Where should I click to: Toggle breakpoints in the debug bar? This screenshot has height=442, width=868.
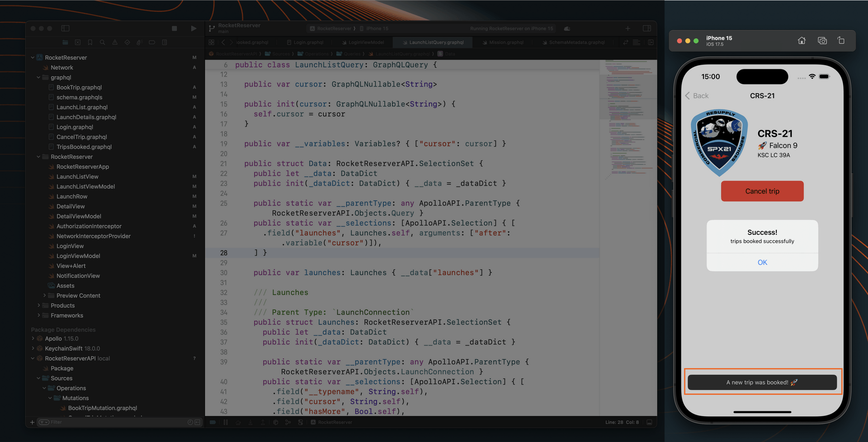212,422
